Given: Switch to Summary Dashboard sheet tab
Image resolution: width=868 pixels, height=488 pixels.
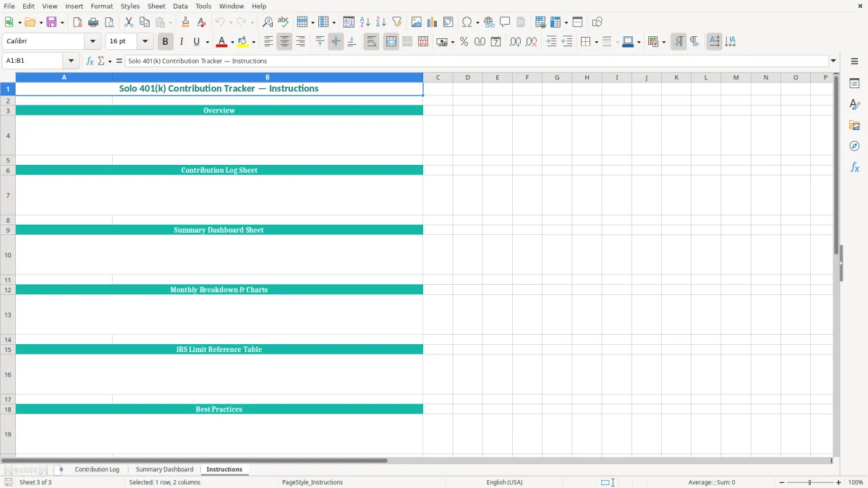Looking at the screenshot, I should tap(165, 469).
